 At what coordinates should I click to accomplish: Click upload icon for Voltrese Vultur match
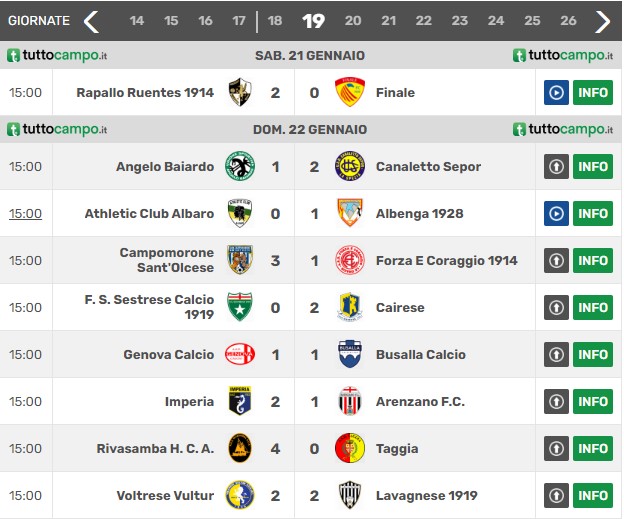(556, 495)
